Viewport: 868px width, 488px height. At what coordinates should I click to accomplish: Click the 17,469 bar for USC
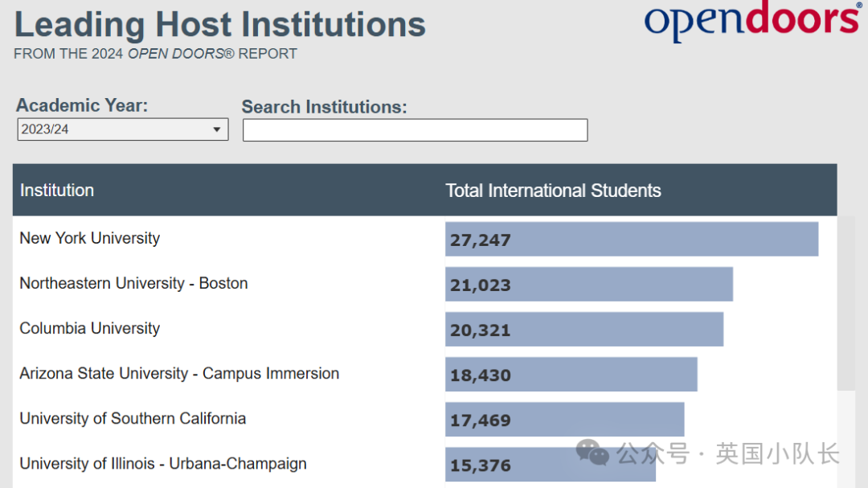point(565,420)
